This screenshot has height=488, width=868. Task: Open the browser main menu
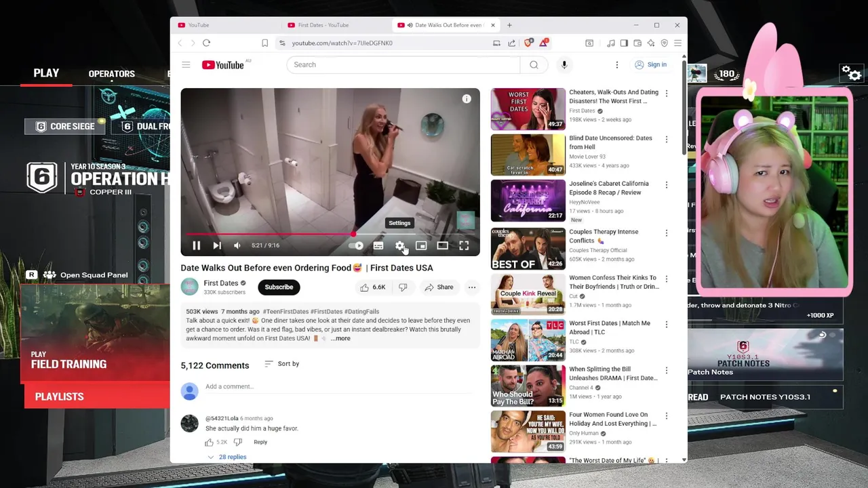677,43
